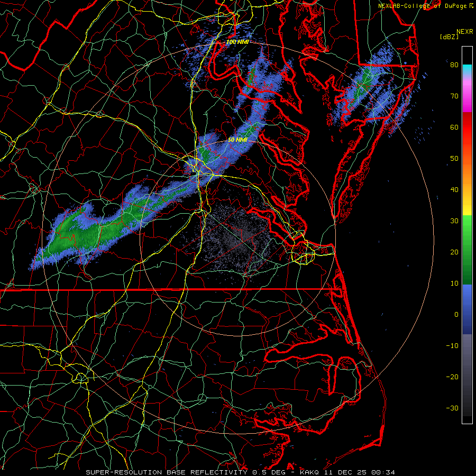Click the -30 value on the dBZ scale
This screenshot has width=476, height=476.
pyautogui.click(x=452, y=408)
